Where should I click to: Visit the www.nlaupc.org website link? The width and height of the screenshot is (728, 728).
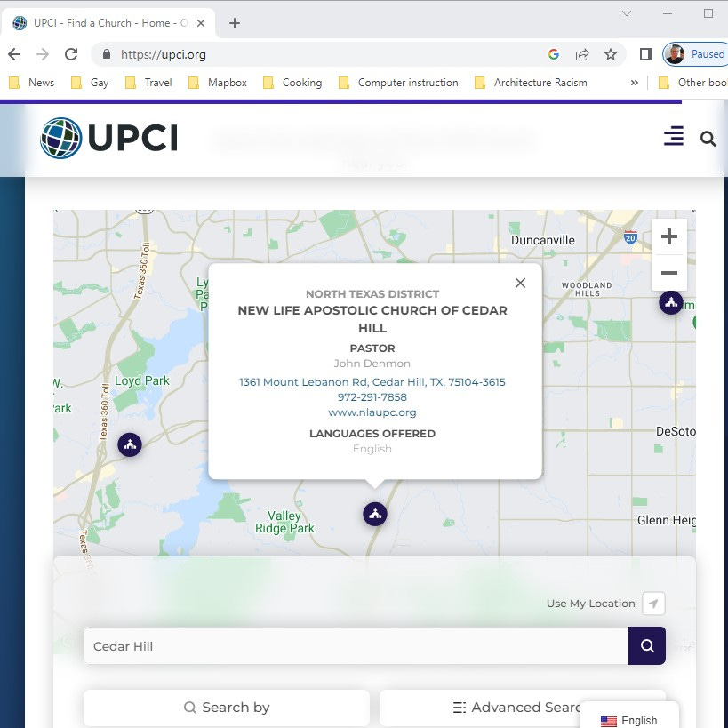click(x=372, y=412)
